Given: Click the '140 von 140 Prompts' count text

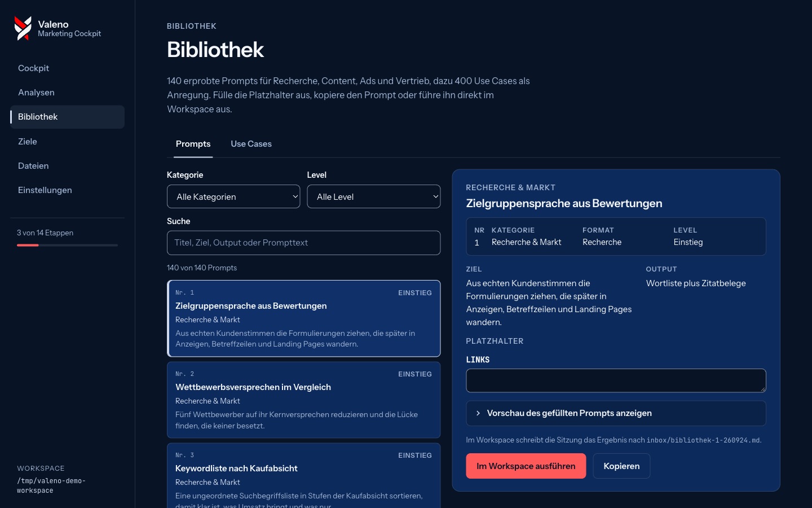Looking at the screenshot, I should point(202,268).
